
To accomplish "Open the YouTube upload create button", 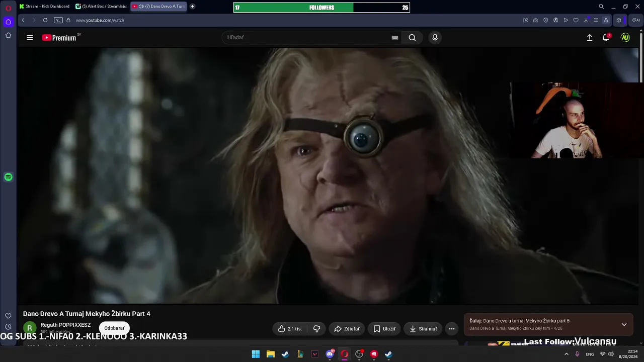I will [x=590, y=38].
